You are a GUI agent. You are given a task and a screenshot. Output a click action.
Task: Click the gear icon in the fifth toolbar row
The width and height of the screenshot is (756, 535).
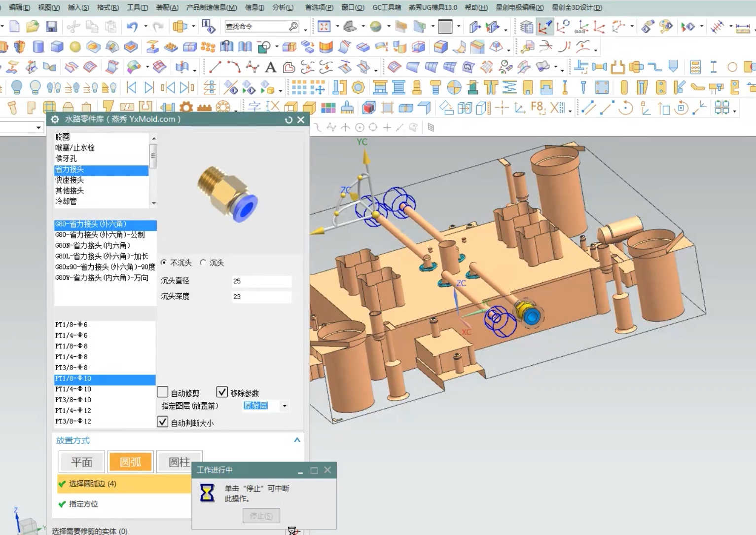(x=186, y=108)
